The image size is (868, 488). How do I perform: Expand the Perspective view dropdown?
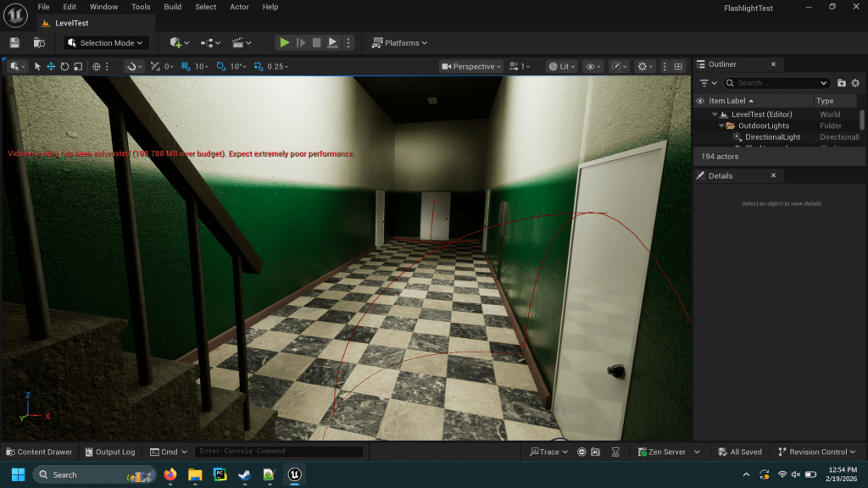tap(471, 66)
